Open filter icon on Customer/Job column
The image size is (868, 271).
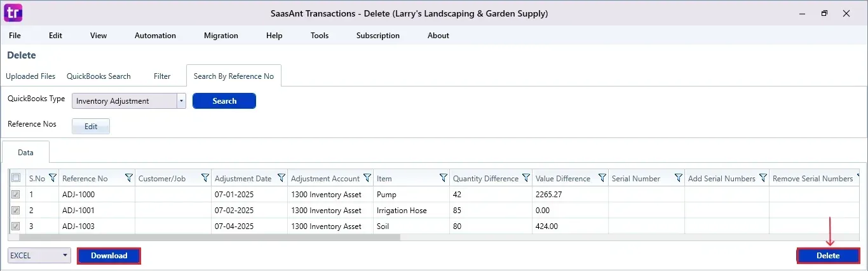tap(205, 178)
